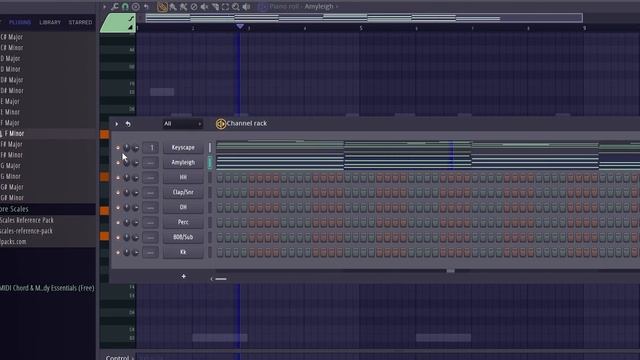Open the channel filter 'All' dropdown
The height and width of the screenshot is (360, 640).
tap(182, 124)
